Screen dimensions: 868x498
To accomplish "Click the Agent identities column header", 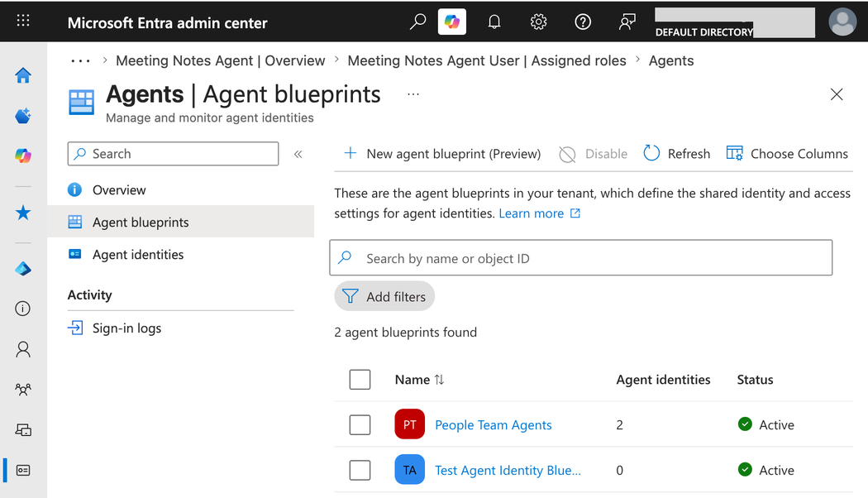I will tap(663, 380).
